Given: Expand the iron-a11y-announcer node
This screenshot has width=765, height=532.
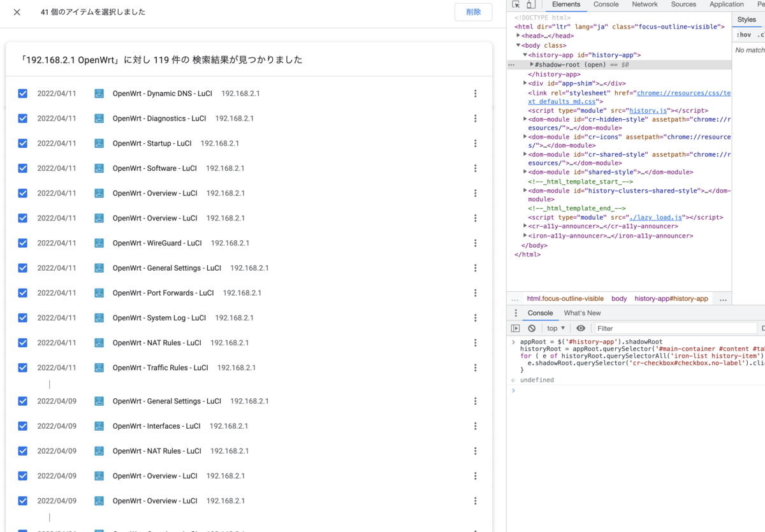Looking at the screenshot, I should [x=525, y=236].
